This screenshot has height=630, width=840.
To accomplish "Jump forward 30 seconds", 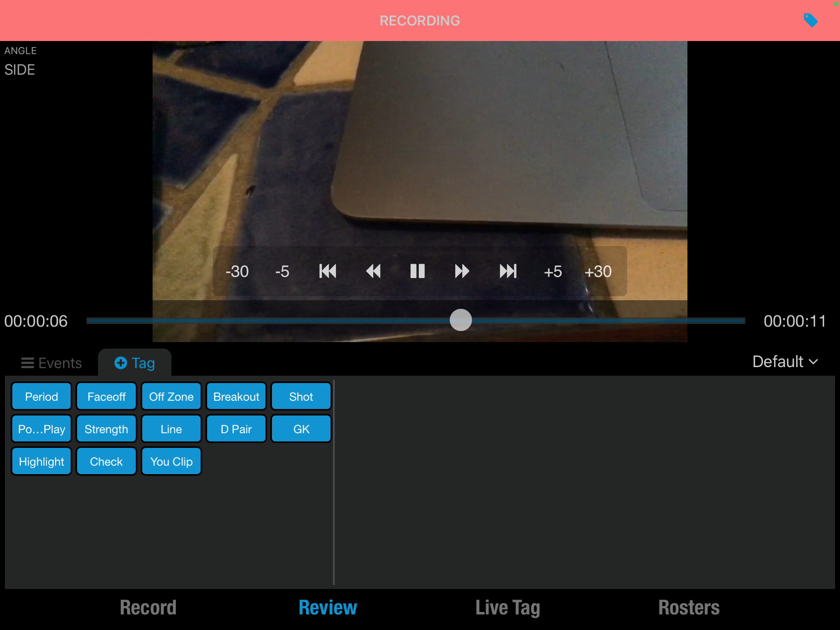I will tap(598, 271).
